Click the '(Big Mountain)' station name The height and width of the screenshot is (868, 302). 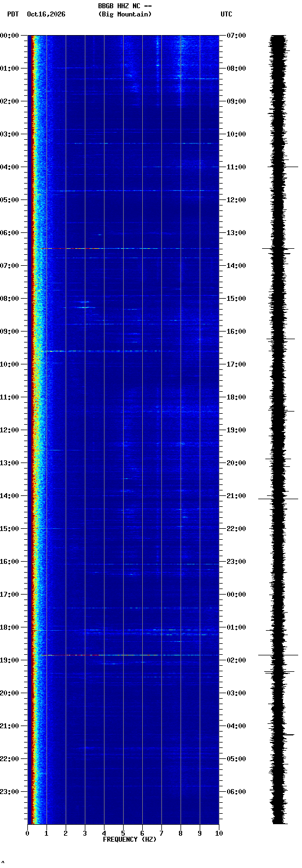coord(125,14)
